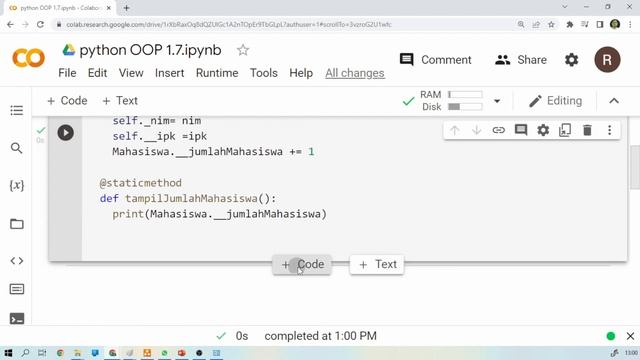Copy link to cell icon

pos(498,130)
